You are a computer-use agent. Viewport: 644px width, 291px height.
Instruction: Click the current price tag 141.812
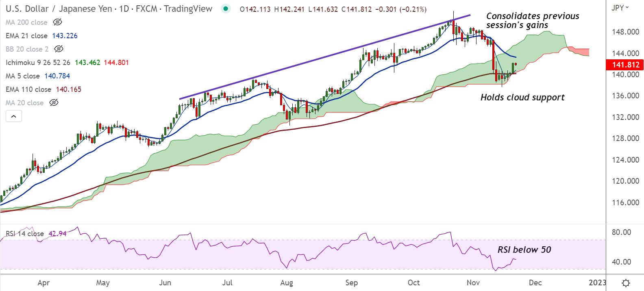click(625, 65)
